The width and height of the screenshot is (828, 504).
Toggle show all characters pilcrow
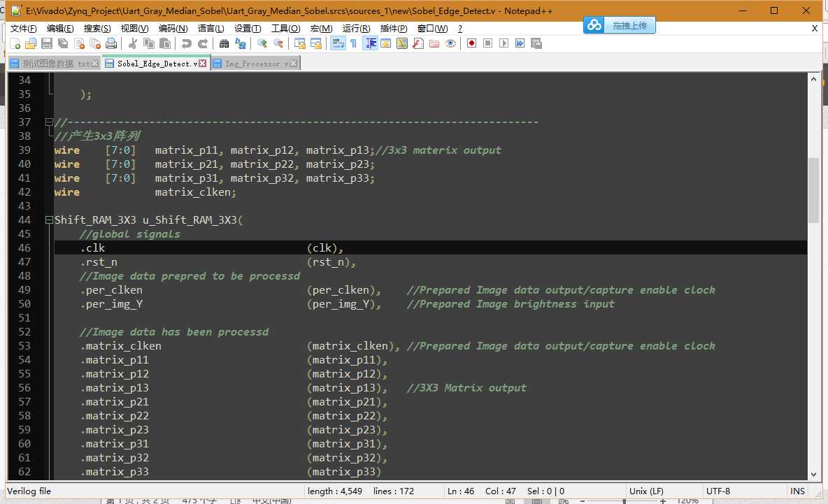tap(353, 43)
